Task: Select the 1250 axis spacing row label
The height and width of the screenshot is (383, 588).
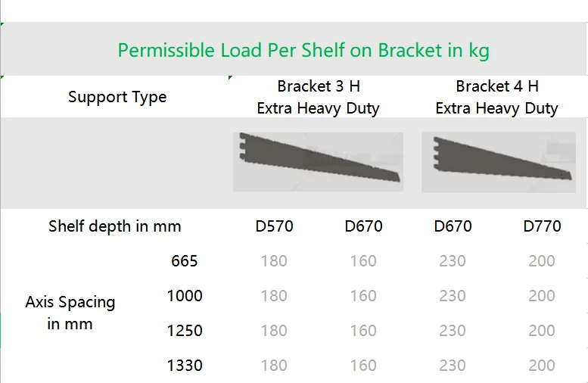Action: pos(185,331)
